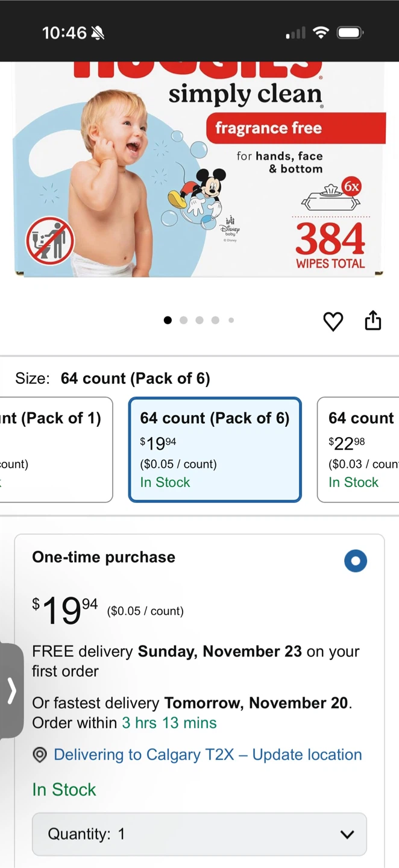The height and width of the screenshot is (868, 399).
Task: Jump to the fourth image carousel dot
Action: 215,320
